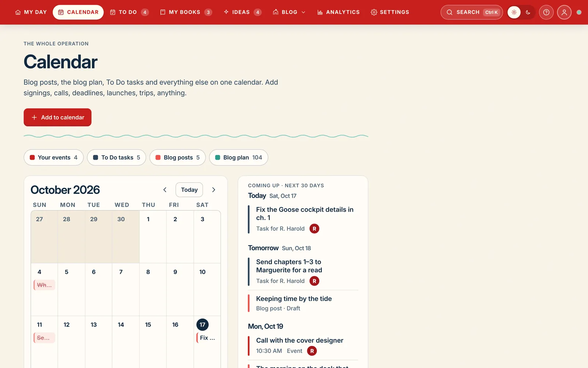Click the Search box

click(472, 12)
